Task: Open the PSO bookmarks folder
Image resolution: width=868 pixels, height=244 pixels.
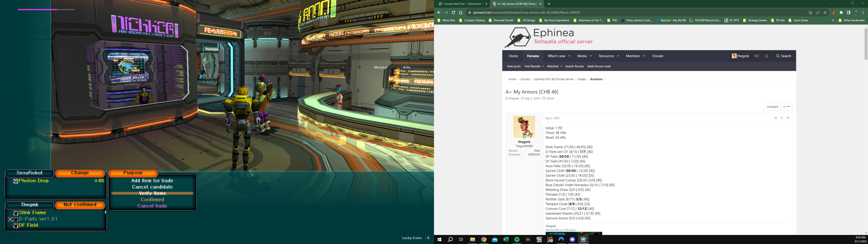Action: click(612, 20)
